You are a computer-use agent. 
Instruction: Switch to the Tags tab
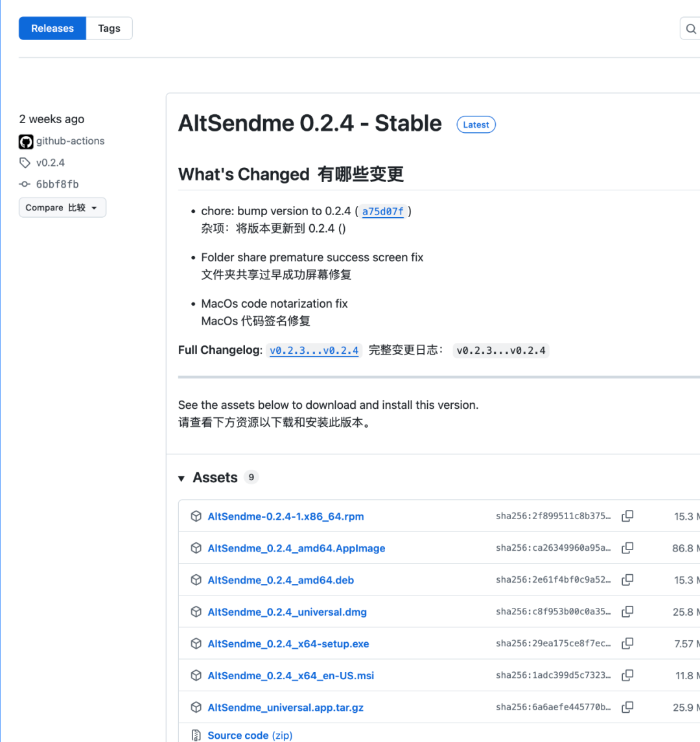click(109, 29)
